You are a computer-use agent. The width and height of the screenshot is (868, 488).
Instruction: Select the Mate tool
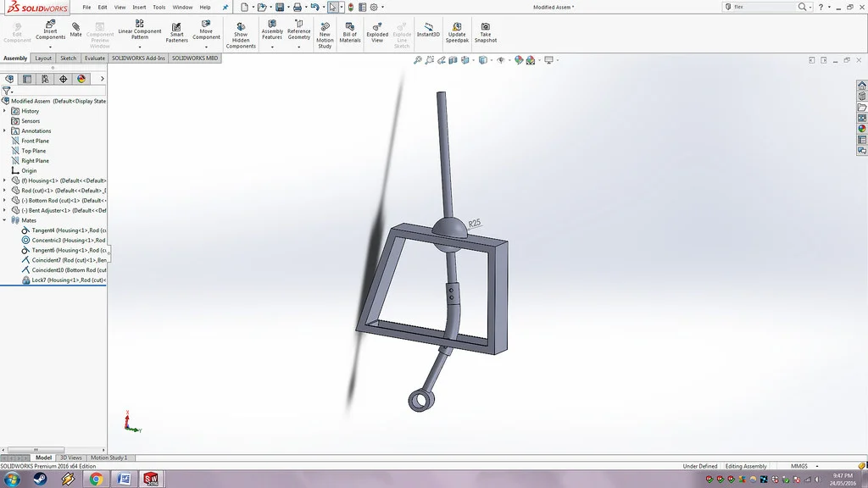[x=75, y=30]
